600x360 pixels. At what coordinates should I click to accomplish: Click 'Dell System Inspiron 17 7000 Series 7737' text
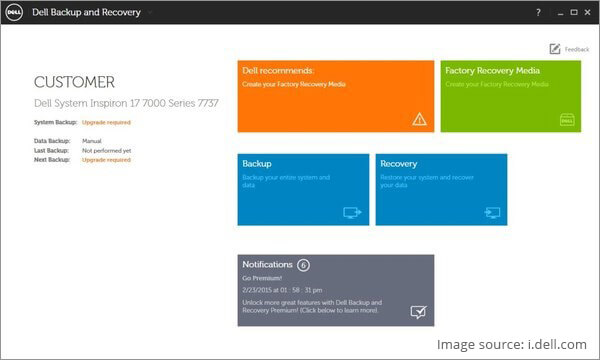[126, 103]
